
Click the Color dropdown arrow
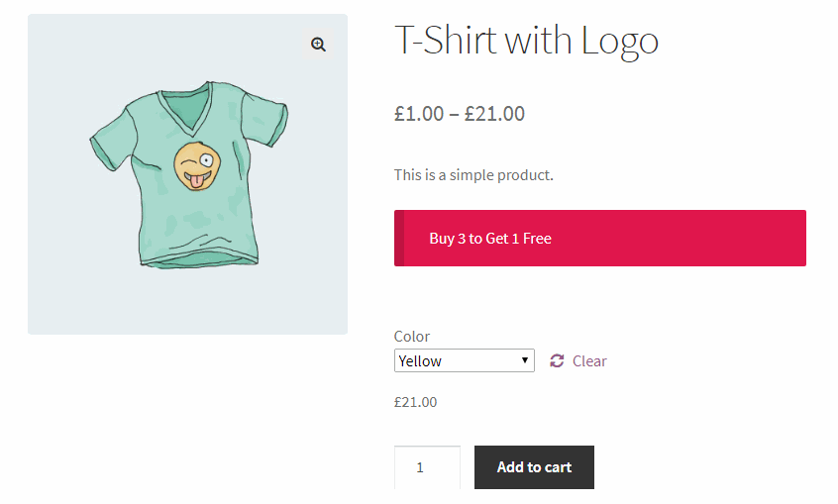click(525, 361)
